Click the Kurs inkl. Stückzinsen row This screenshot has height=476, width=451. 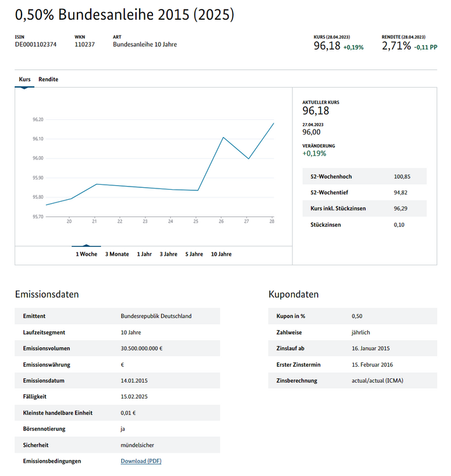pos(365,208)
